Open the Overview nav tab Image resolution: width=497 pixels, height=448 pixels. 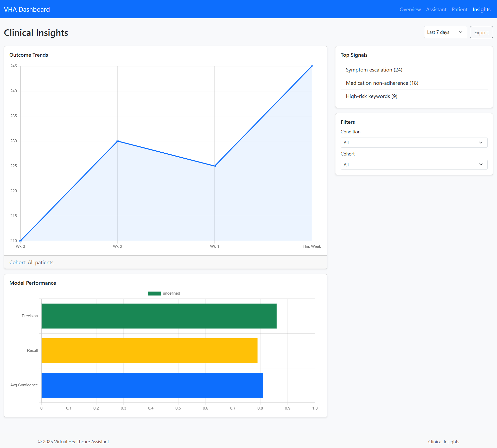click(410, 9)
